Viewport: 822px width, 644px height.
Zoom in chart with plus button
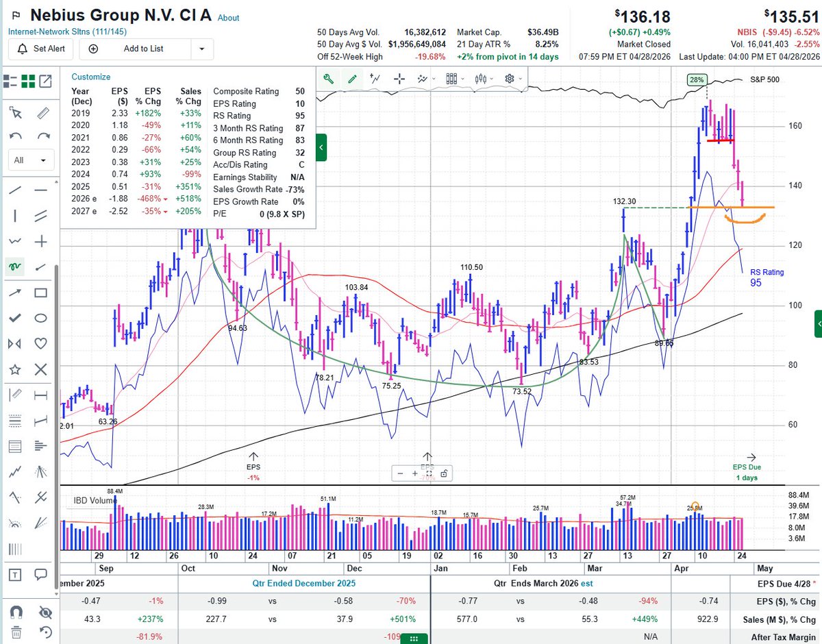pos(415,473)
